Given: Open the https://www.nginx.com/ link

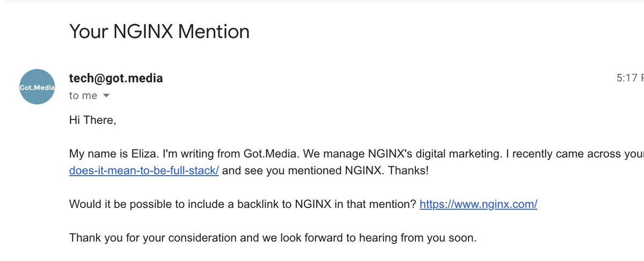Looking at the screenshot, I should (478, 204).
